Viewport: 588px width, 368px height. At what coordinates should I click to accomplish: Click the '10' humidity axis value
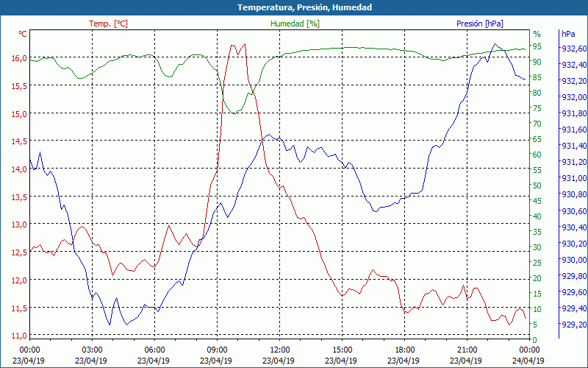537,309
